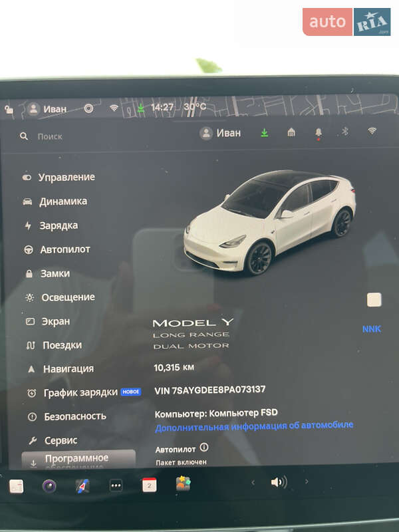399x532 pixels.
Task: Open the Автопилот settings menu
Action: point(57,250)
